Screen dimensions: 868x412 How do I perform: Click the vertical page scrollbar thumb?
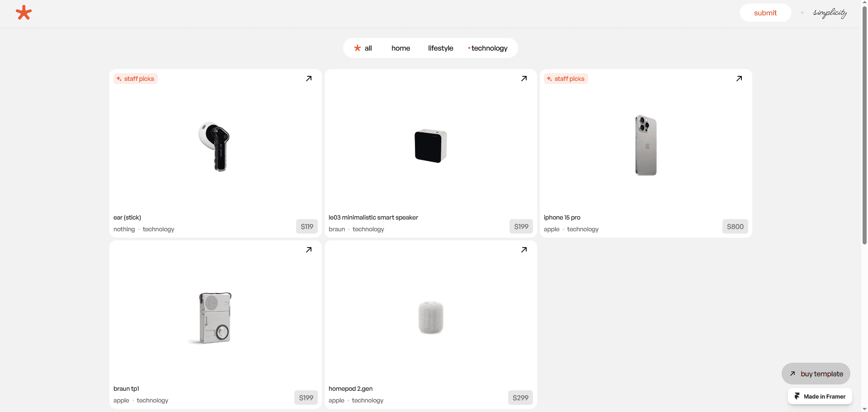click(x=864, y=126)
